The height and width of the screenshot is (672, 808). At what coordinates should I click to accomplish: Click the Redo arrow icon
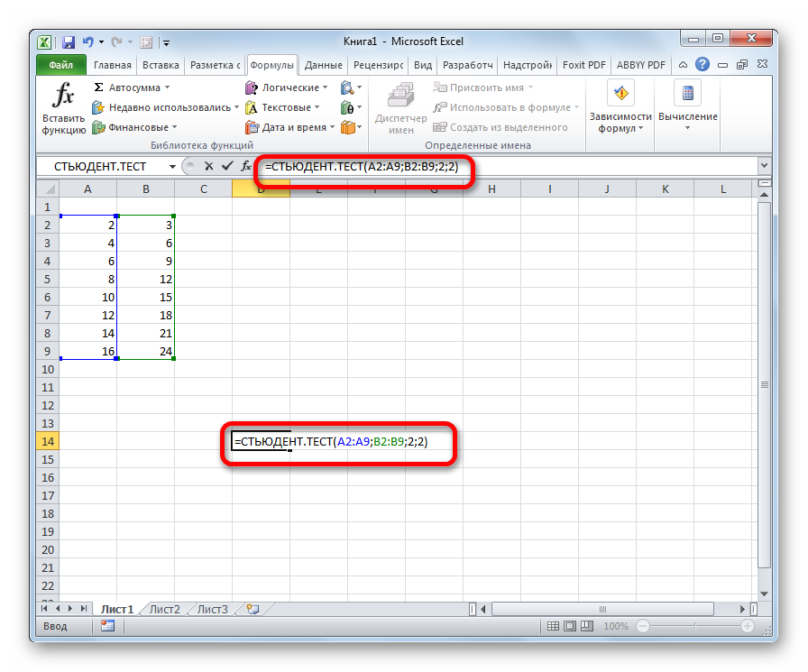coord(117,41)
